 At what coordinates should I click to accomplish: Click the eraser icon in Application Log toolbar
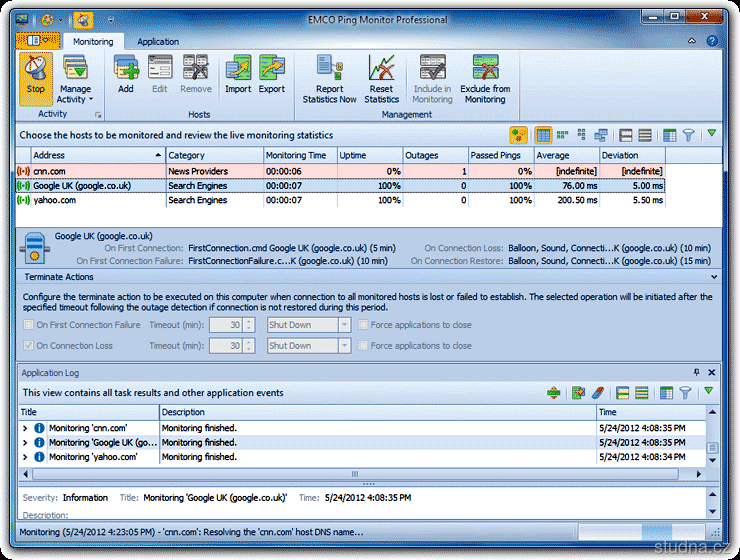click(x=597, y=393)
